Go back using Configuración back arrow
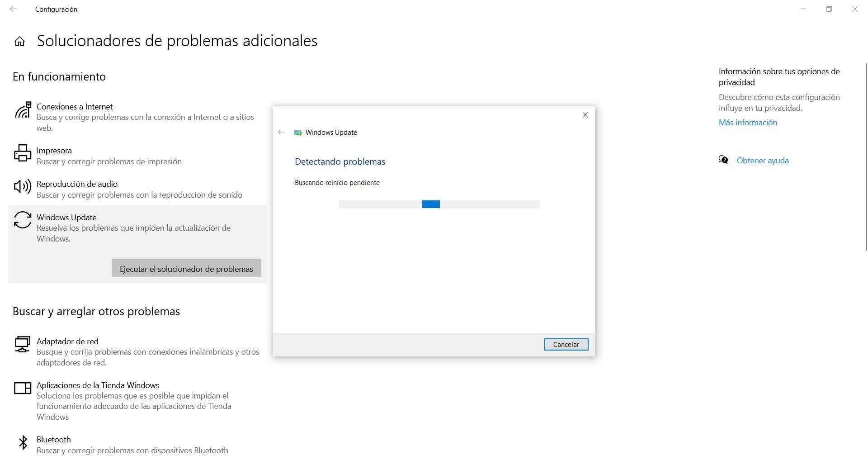This screenshot has height=460, width=868. (x=14, y=9)
